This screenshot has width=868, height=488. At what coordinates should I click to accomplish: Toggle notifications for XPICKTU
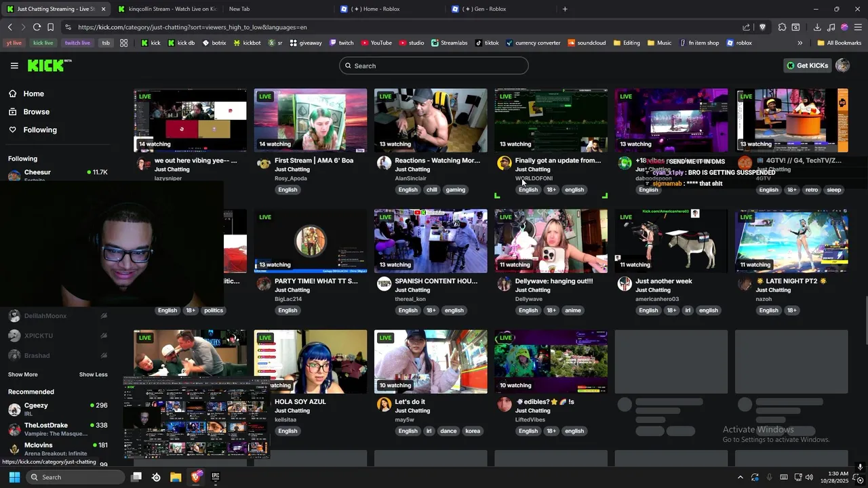(x=104, y=335)
